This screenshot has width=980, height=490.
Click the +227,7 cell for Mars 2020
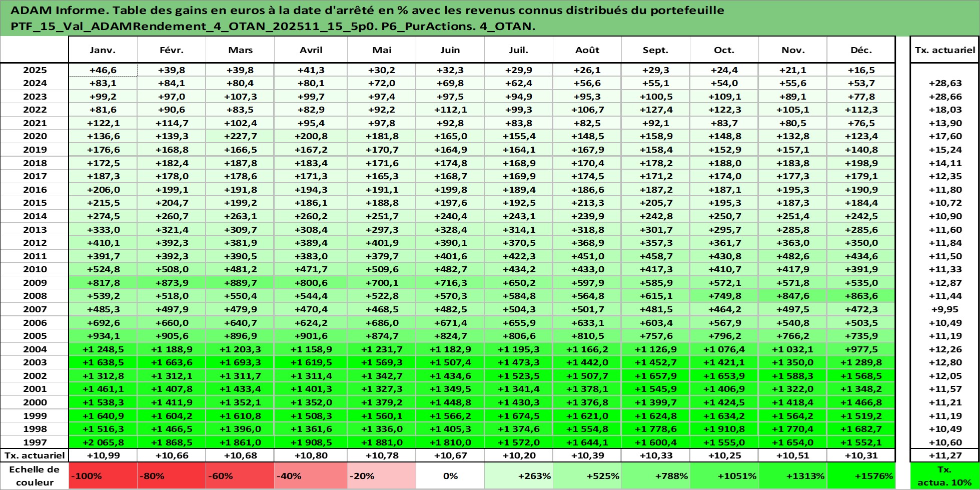click(240, 136)
